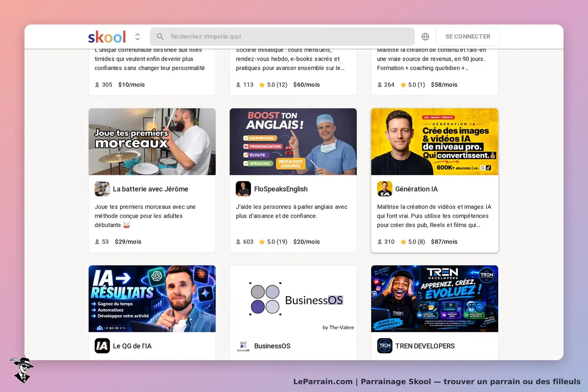This screenshot has width=588, height=392.
Task: Click the skool logo
Action: point(107,37)
